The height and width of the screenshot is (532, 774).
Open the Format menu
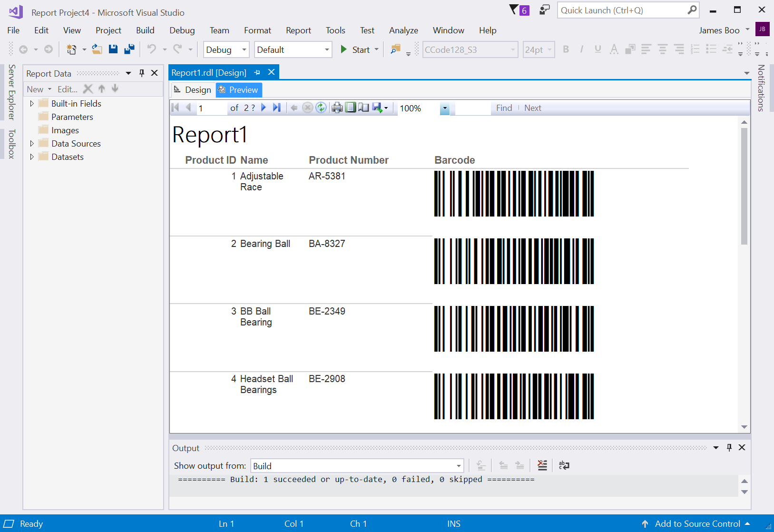click(257, 30)
